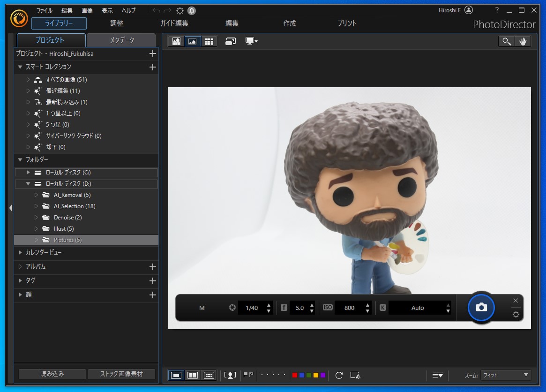The height and width of the screenshot is (392, 546).
Task: Redo the last action
Action: (167, 10)
